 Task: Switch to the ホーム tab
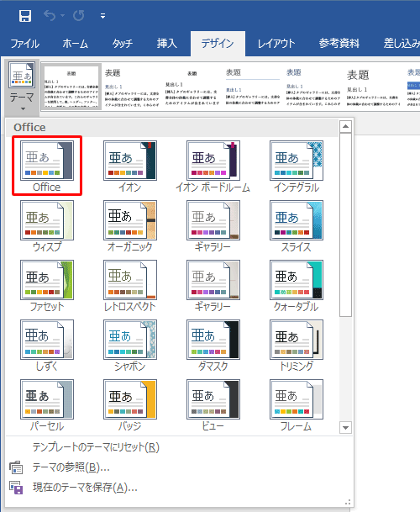pyautogui.click(x=75, y=44)
